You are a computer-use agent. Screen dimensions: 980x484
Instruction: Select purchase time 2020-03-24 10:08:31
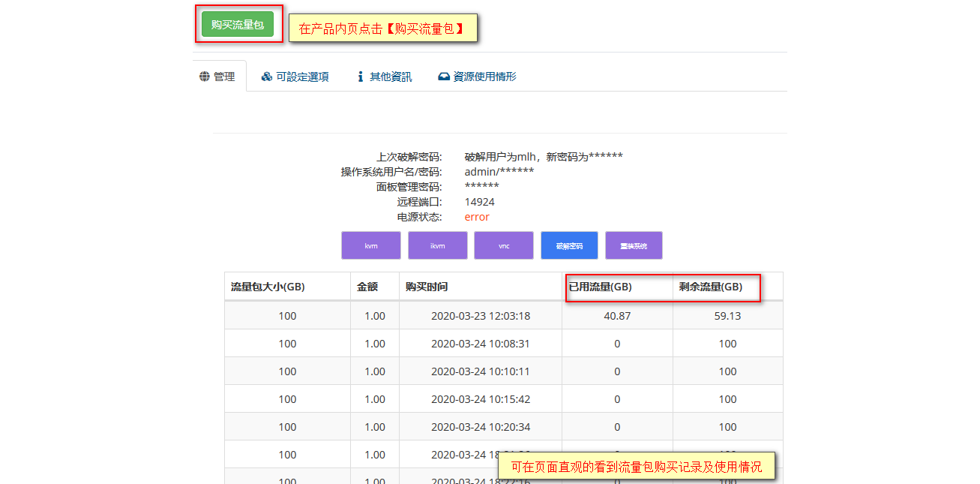481,344
